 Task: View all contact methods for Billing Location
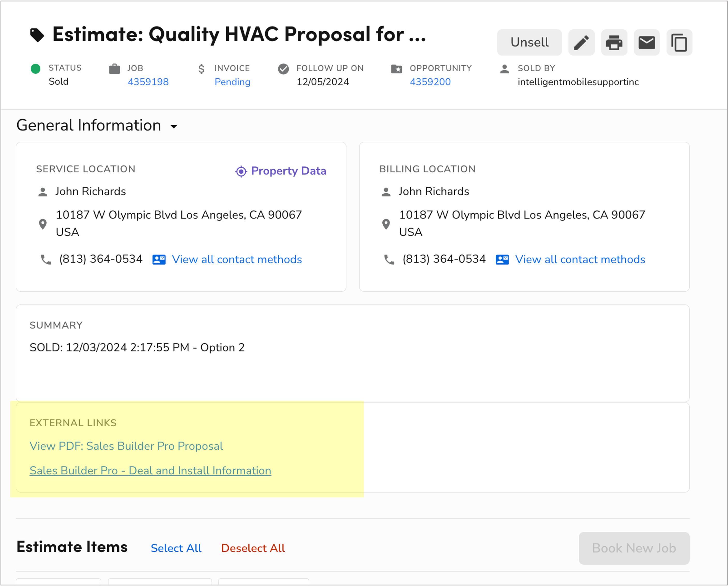580,259
